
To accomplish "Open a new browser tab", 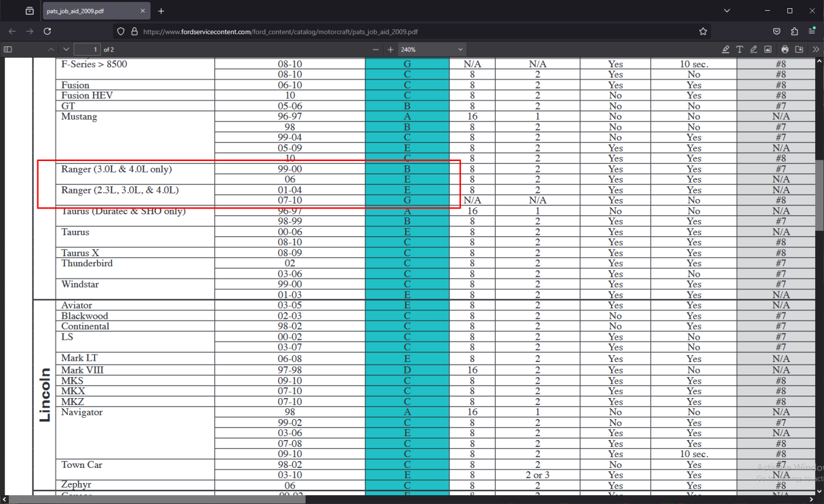I will click(x=161, y=11).
